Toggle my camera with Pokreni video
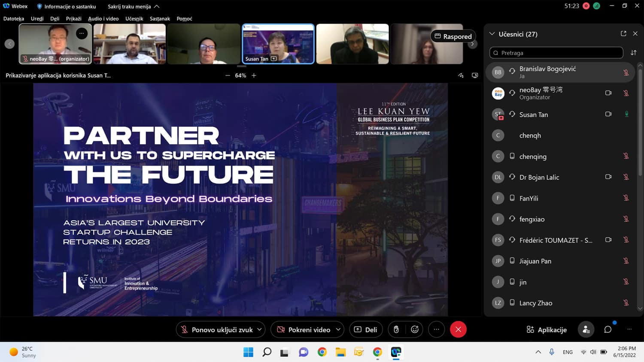Screen dimensions: 644x362 tap(304, 329)
